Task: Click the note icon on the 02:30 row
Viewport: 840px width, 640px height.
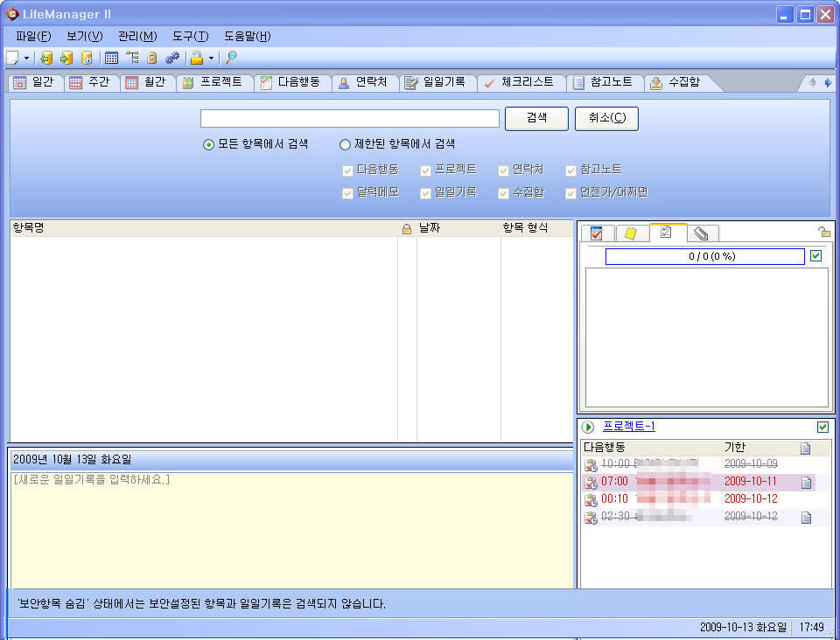Action: coord(806,518)
